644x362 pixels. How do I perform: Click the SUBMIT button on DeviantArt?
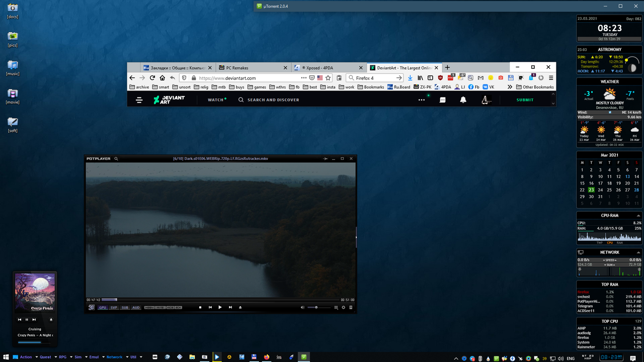click(525, 100)
